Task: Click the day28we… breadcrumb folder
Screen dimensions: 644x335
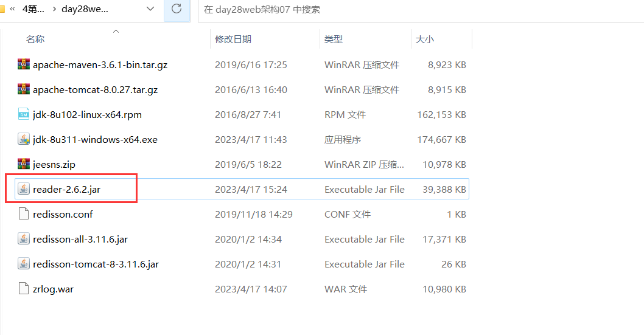Action: 85,9
